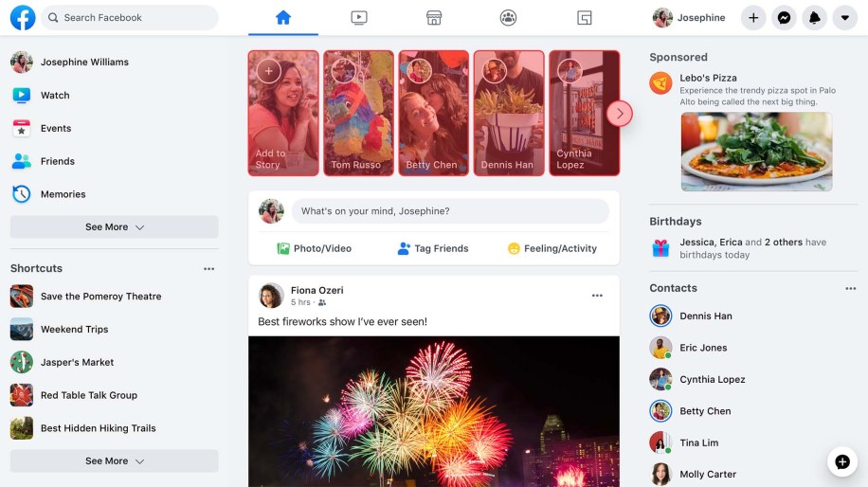Viewport: 868px width, 487px height.
Task: Click the Photo/Video button
Action: pyautogui.click(x=314, y=248)
